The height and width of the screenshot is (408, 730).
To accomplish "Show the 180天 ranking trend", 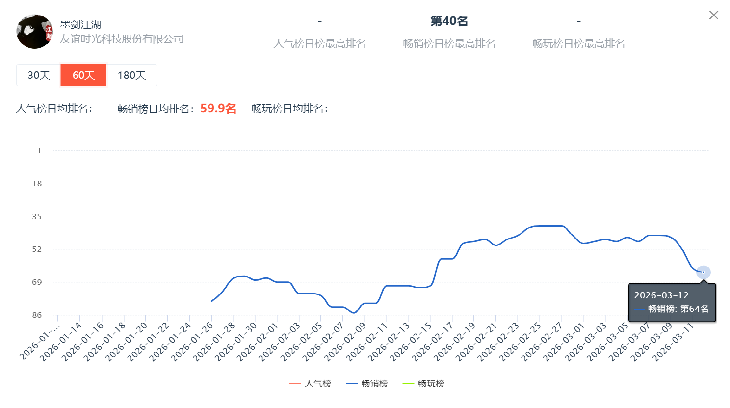I will tap(131, 75).
